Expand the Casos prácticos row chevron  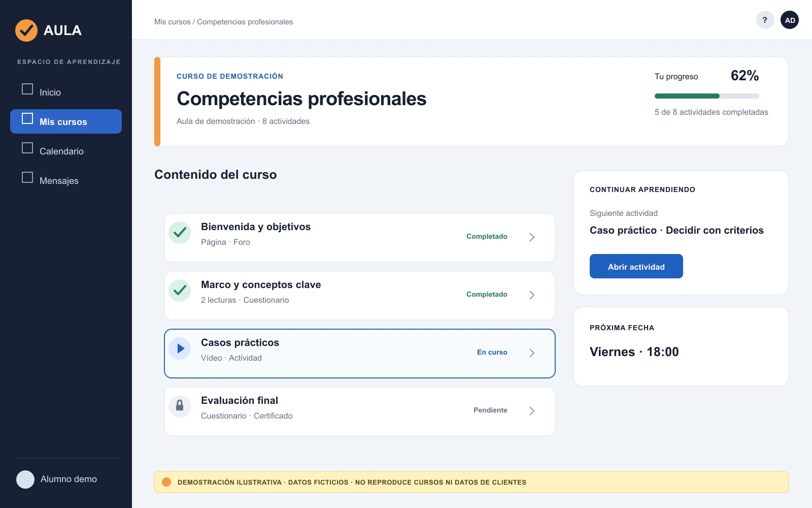pos(532,353)
